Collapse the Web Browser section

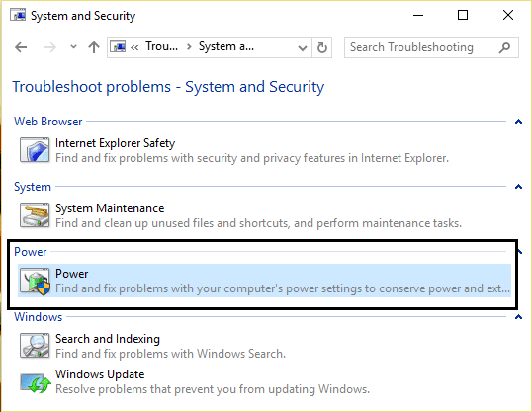[x=518, y=122]
